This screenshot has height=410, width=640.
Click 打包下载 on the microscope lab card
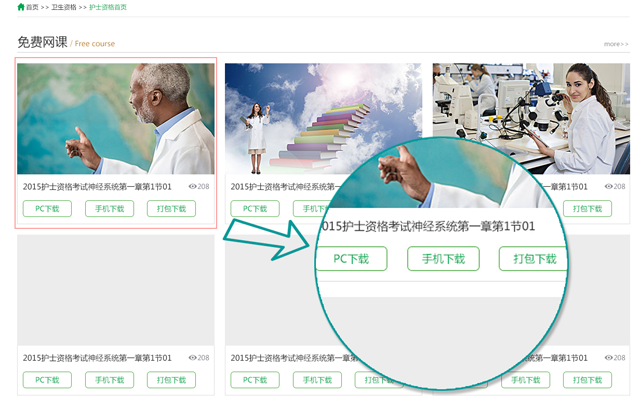click(x=587, y=209)
